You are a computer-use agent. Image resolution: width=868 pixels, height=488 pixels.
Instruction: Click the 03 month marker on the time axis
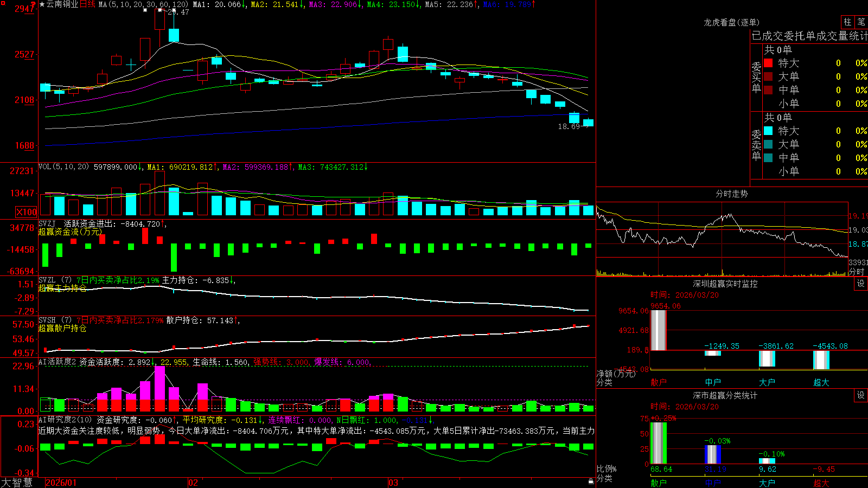click(x=393, y=483)
